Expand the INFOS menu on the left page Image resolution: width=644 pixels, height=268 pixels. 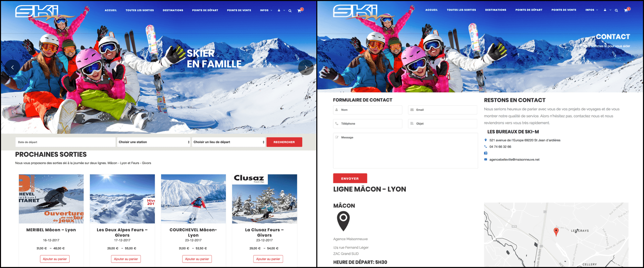point(266,10)
